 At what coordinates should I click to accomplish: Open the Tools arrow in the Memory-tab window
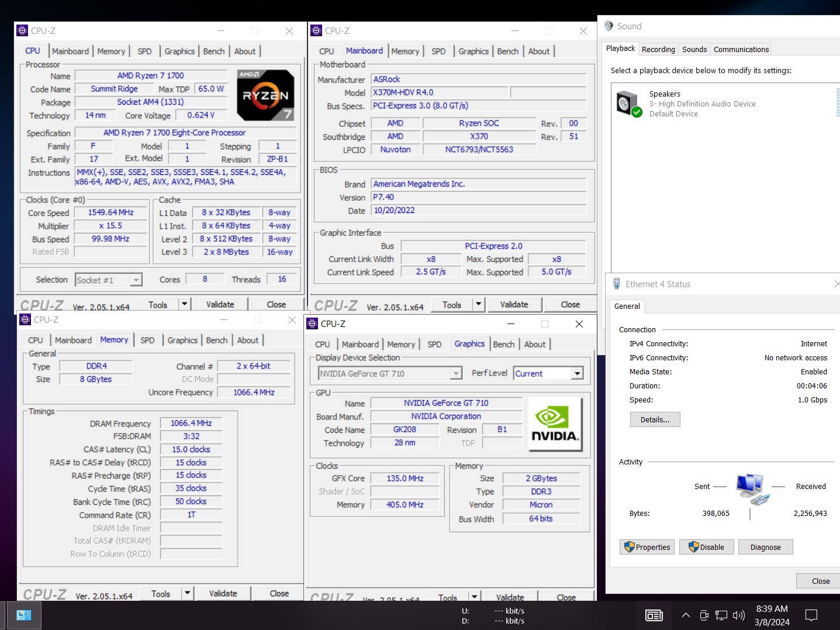tap(188, 593)
